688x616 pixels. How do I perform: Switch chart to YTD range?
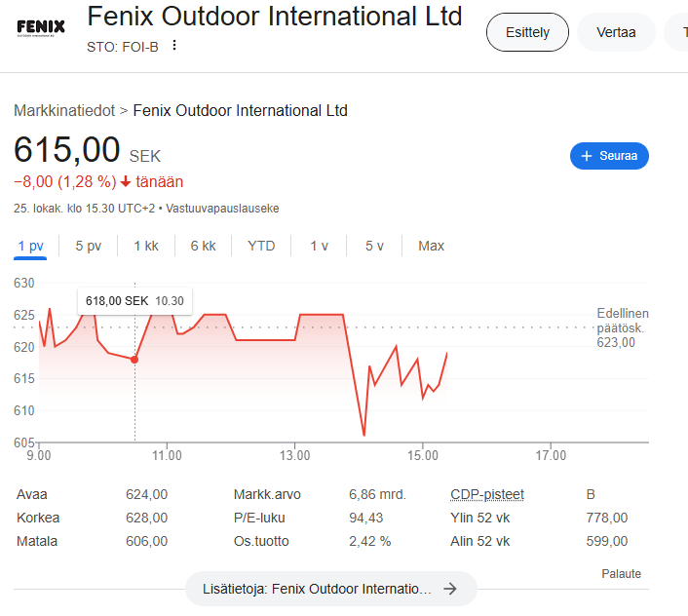pos(261,246)
